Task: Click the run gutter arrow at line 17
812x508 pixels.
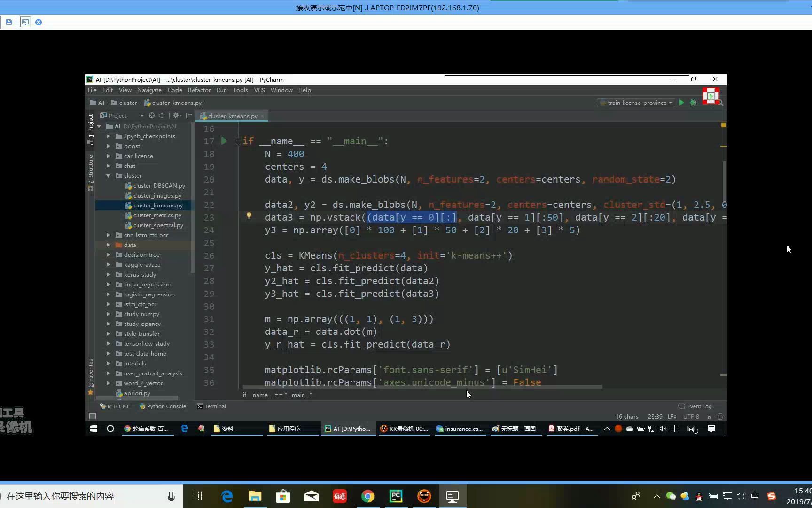Action: pos(224,141)
